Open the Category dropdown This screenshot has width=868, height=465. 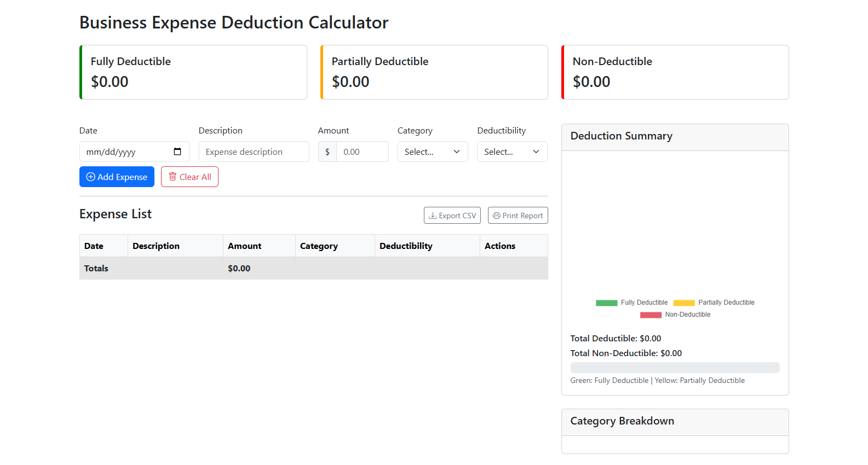click(x=433, y=152)
